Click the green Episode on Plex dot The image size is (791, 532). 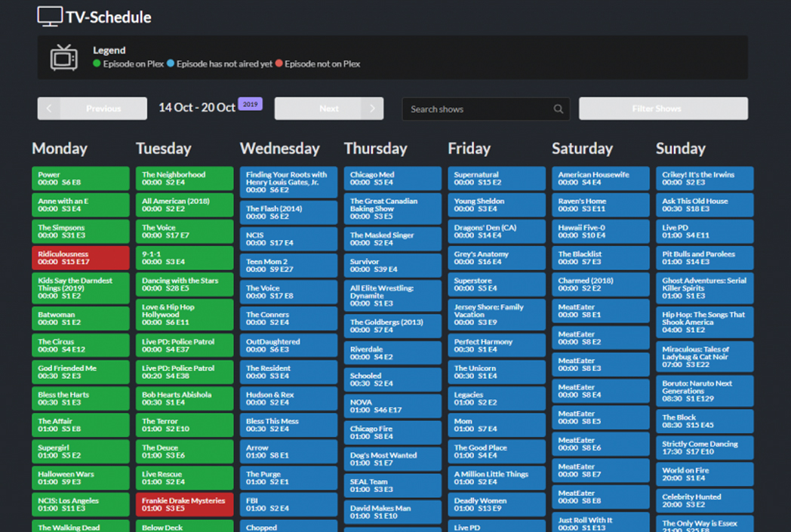(97, 63)
